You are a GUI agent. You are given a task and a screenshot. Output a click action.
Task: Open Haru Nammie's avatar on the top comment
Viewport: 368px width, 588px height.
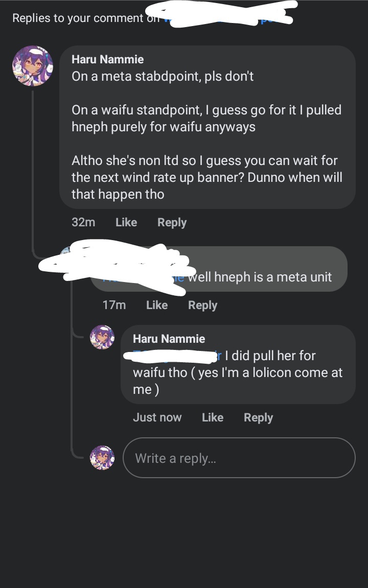coord(33,66)
